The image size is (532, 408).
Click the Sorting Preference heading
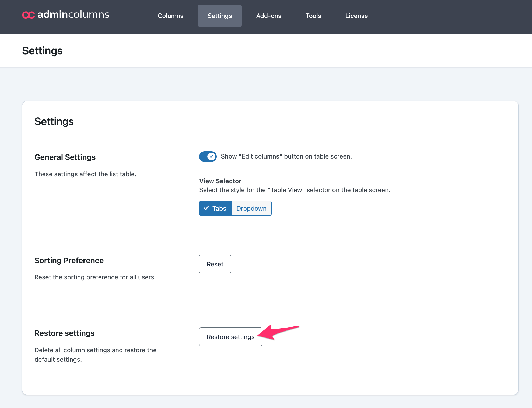tap(69, 261)
